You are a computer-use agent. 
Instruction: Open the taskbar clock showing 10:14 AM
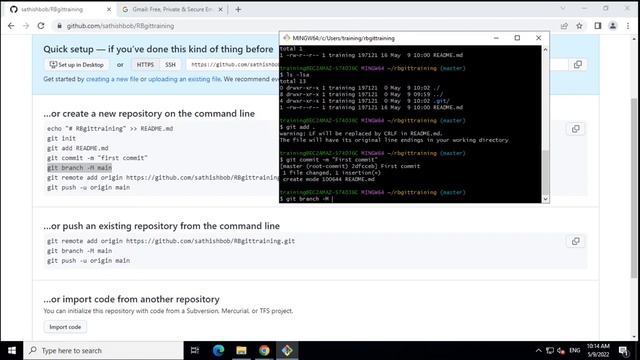[598, 351]
